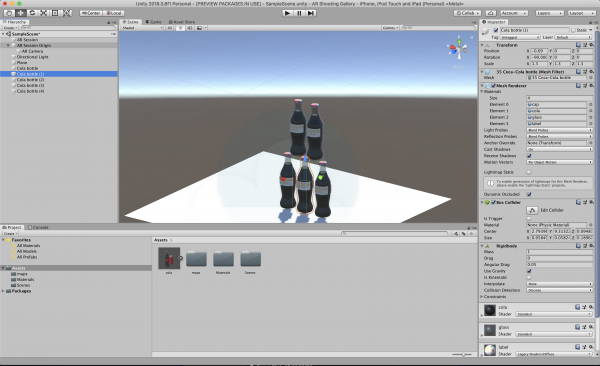Open Reflection Probes dropdown

point(559,136)
